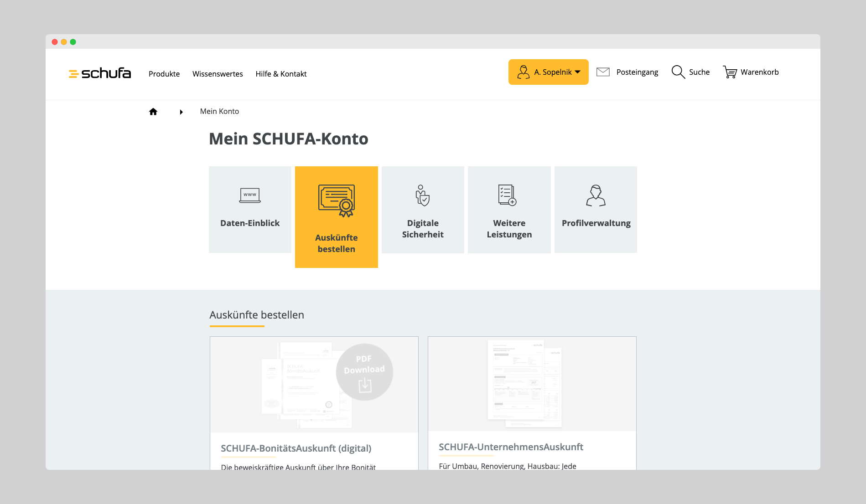Click the Suche magnifier icon

pyautogui.click(x=678, y=72)
